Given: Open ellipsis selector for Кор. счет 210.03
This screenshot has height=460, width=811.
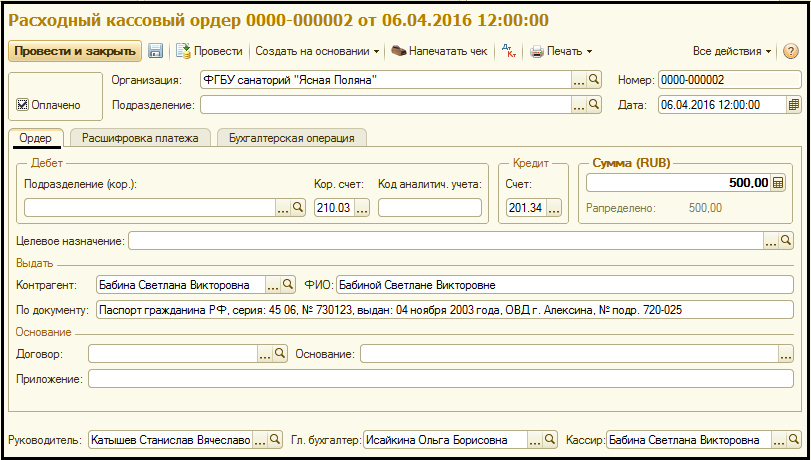Looking at the screenshot, I should pyautogui.click(x=362, y=207).
